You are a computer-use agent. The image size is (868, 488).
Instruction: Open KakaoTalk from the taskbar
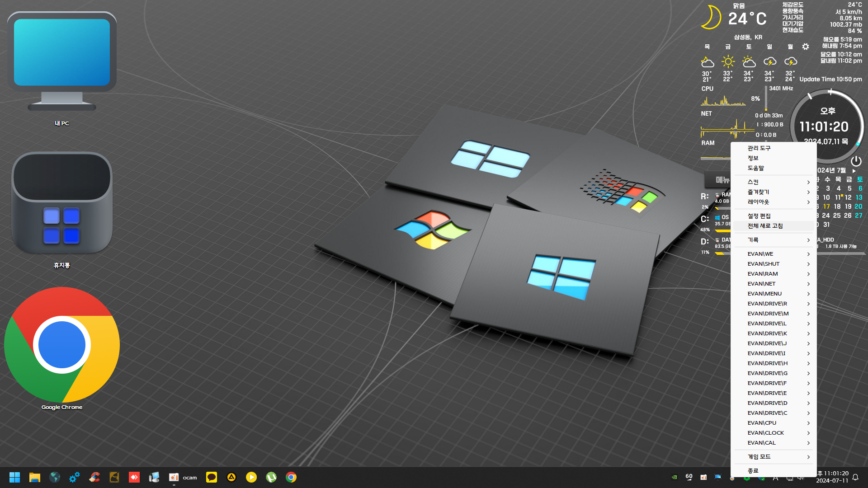click(212, 477)
